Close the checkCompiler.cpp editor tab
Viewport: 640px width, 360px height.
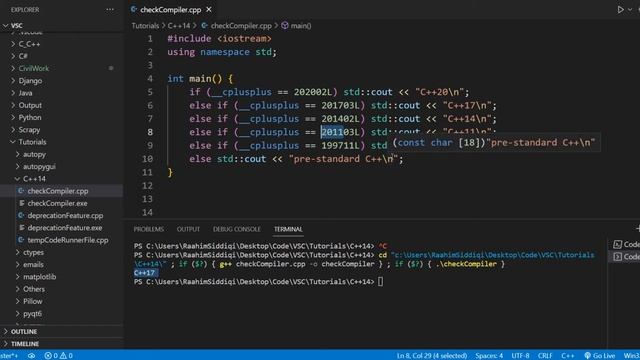point(209,9)
